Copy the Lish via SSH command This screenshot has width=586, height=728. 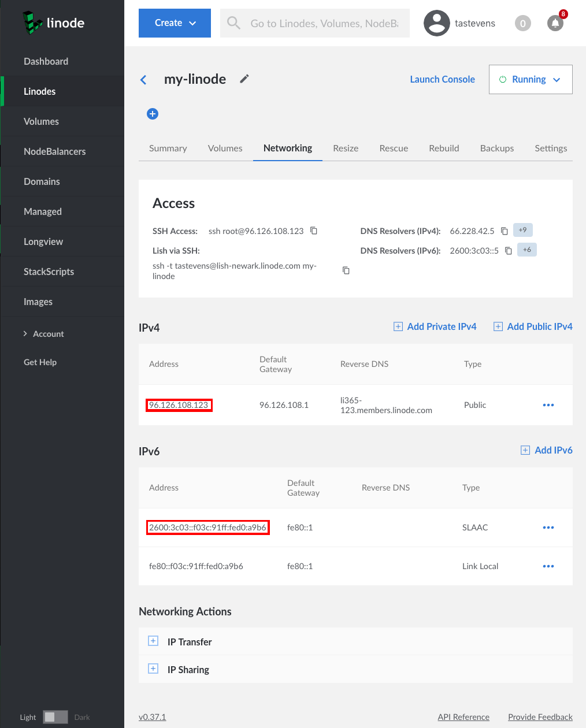click(346, 270)
